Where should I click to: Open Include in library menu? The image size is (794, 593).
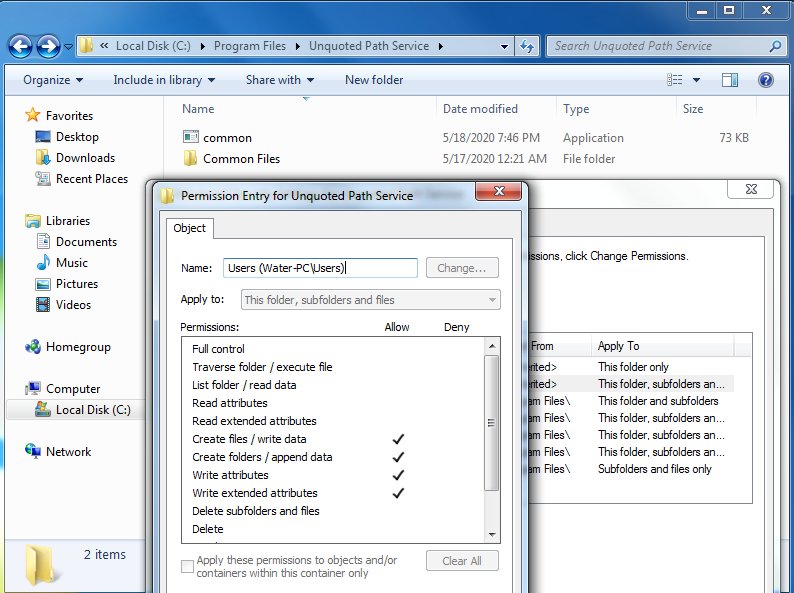164,80
